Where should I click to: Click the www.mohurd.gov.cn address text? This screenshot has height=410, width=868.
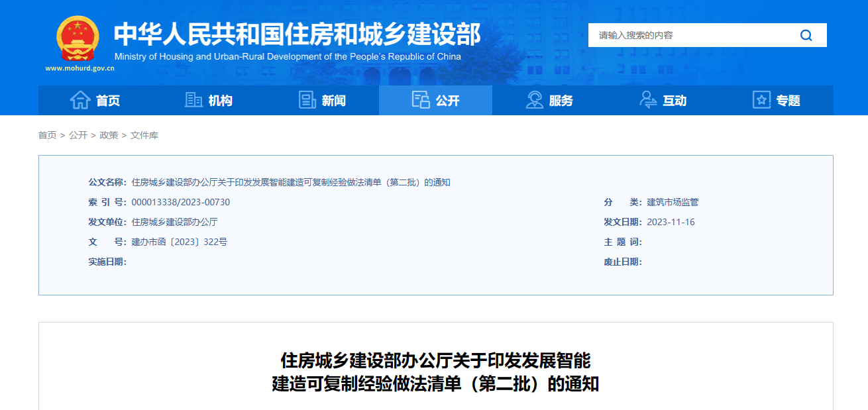[80, 68]
